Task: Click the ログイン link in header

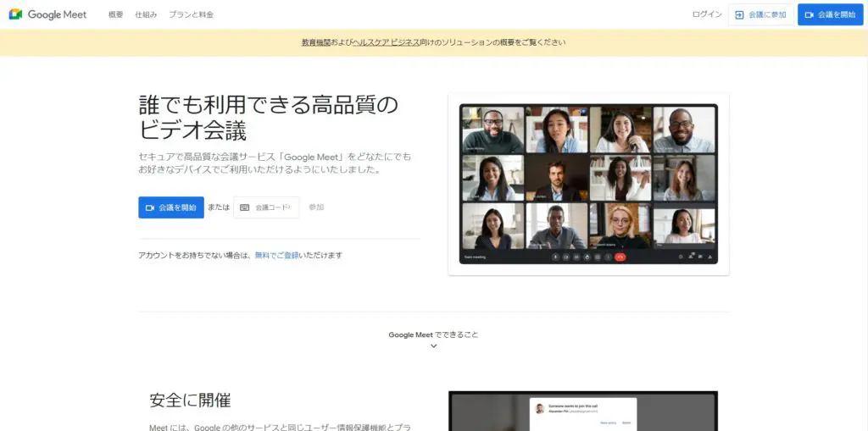Action: coord(707,14)
